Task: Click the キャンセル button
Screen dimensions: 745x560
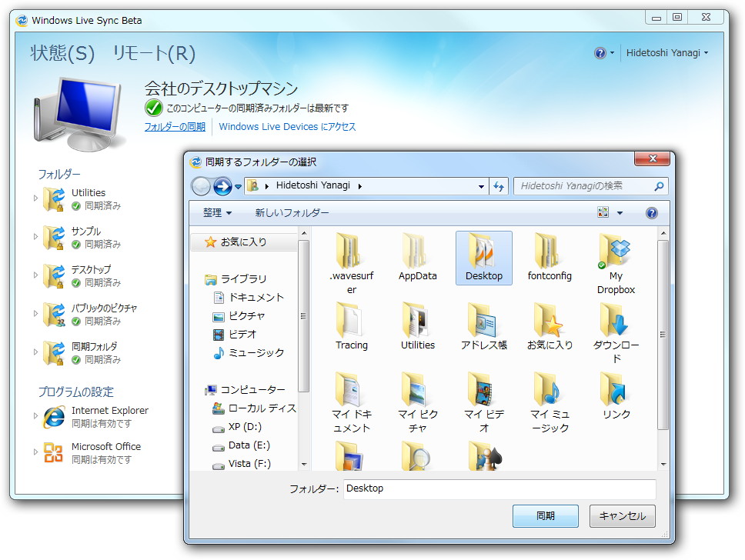Action: pyautogui.click(x=622, y=516)
